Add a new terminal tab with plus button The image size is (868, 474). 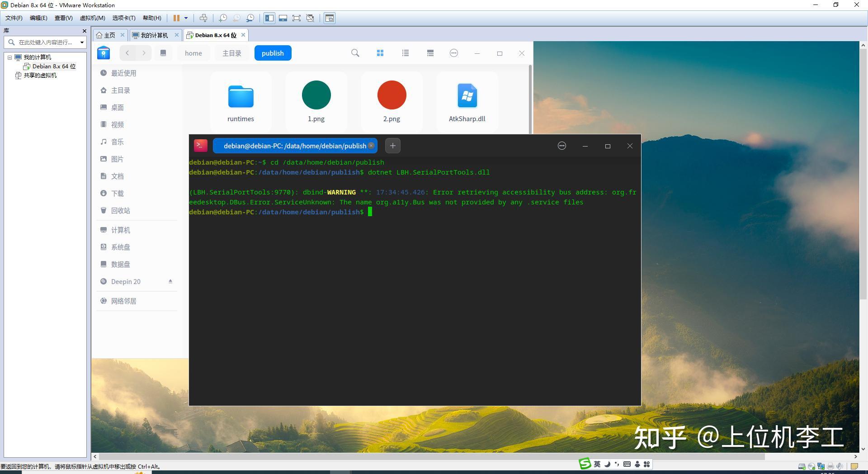click(x=392, y=146)
